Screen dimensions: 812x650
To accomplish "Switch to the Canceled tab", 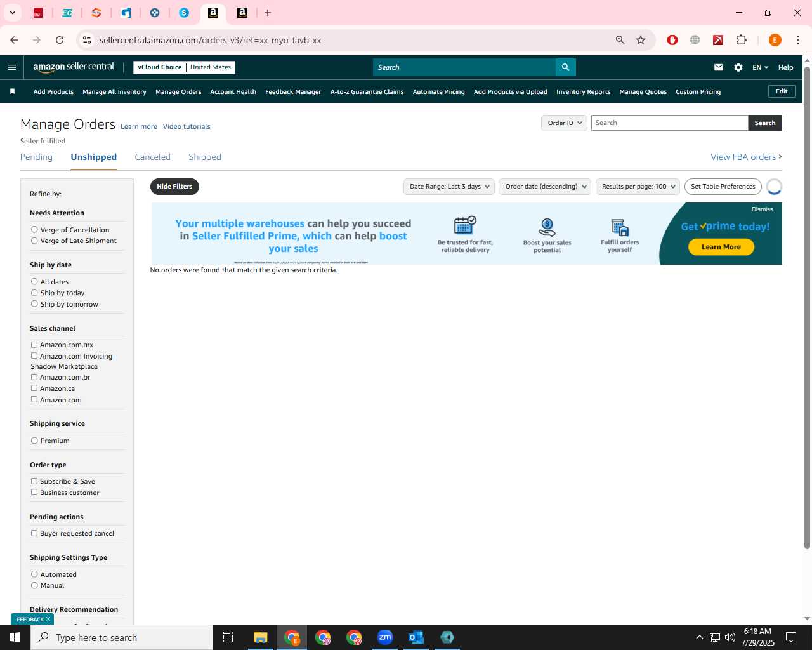I will (x=152, y=157).
